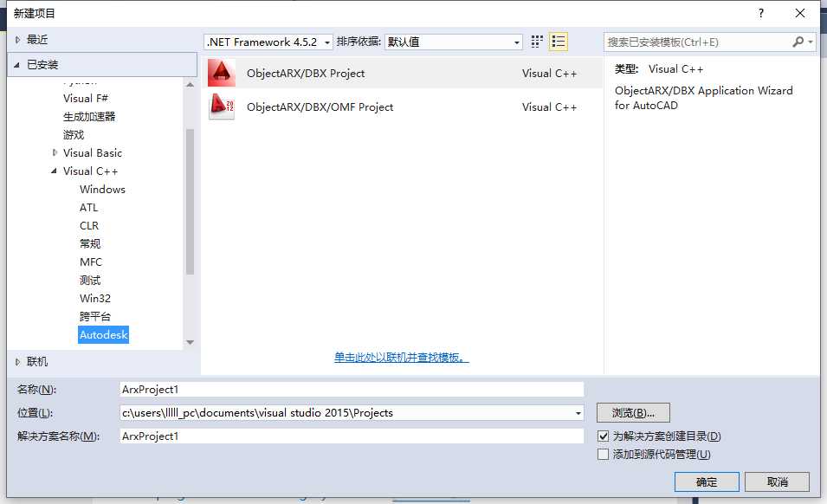Select 常规 under Visual C++
Viewport: 827px width, 504px height.
pyautogui.click(x=90, y=243)
